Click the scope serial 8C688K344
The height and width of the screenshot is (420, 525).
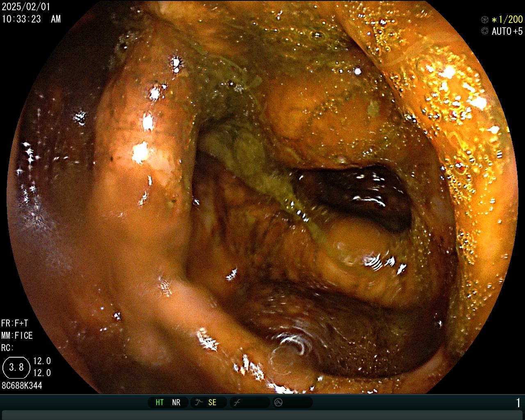click(22, 386)
